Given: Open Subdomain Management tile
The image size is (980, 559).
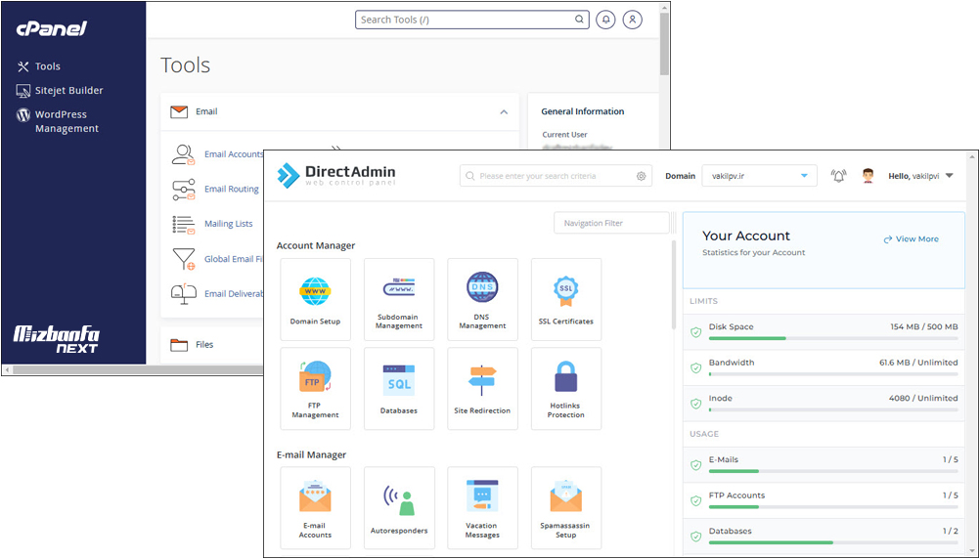Looking at the screenshot, I should click(x=399, y=298).
